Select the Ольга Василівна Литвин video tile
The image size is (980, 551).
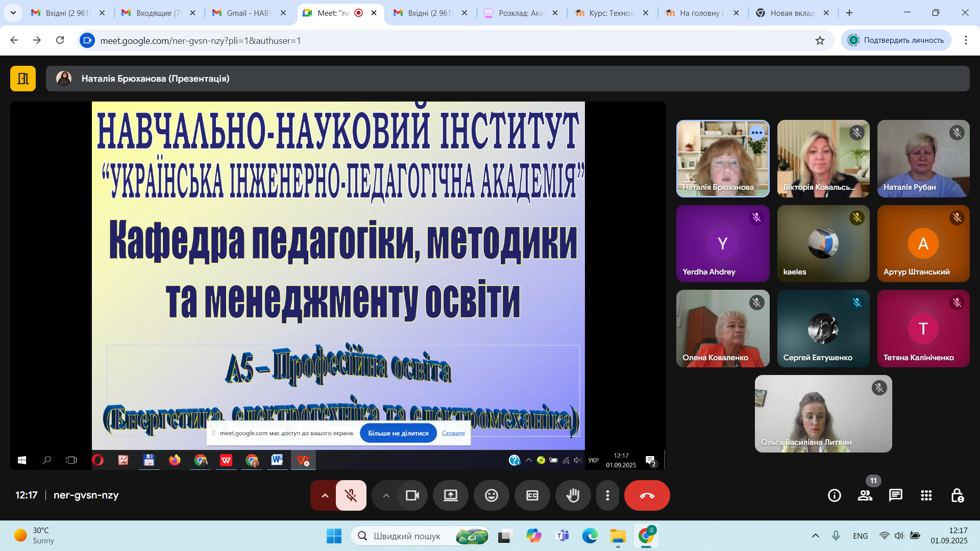pyautogui.click(x=823, y=414)
